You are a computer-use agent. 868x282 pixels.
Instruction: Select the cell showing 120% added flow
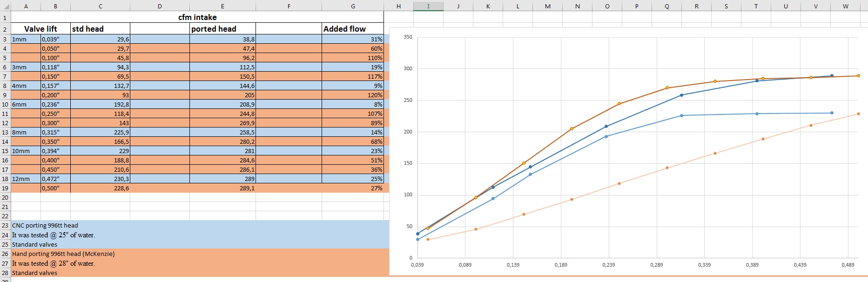(352, 95)
